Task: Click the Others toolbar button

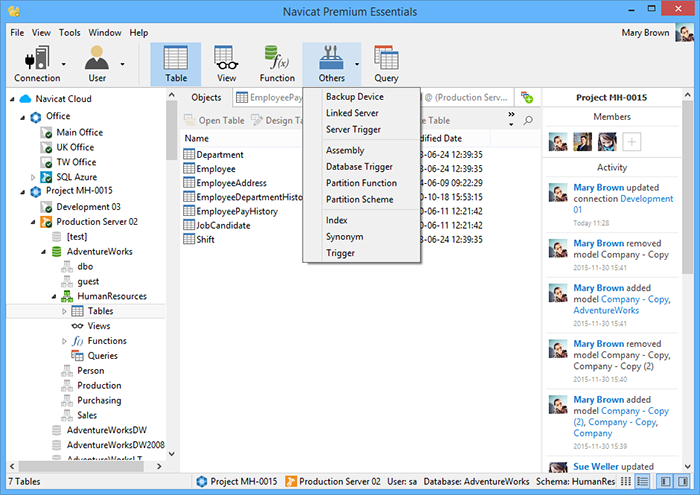Action: pyautogui.click(x=331, y=64)
